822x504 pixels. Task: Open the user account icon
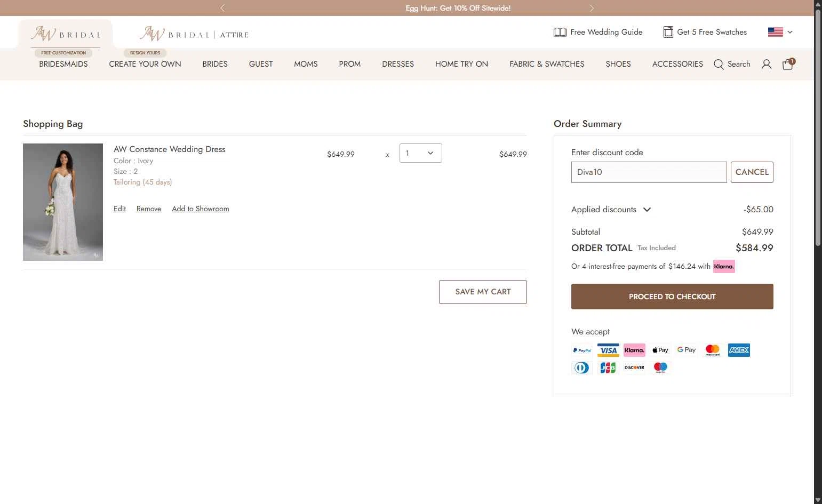(767, 65)
